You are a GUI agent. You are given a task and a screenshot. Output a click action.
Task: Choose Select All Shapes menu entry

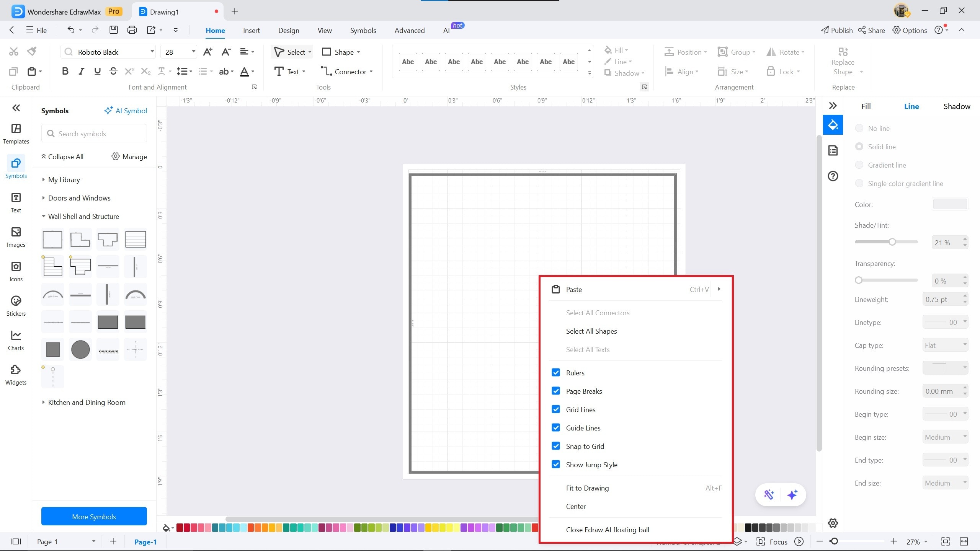[x=591, y=331]
